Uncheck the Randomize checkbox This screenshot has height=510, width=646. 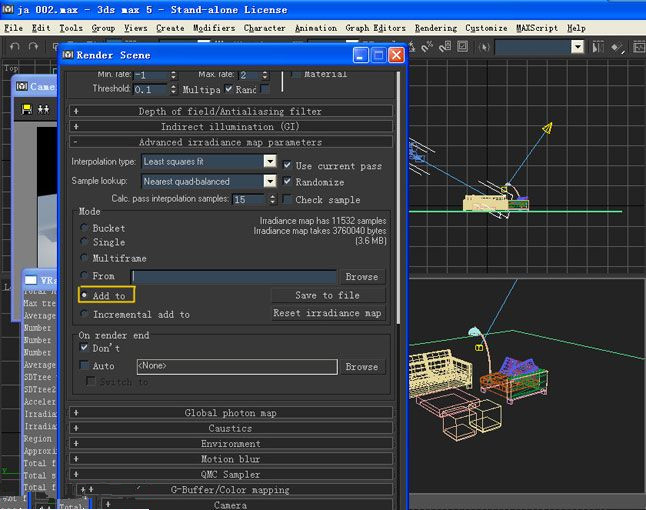[287, 181]
